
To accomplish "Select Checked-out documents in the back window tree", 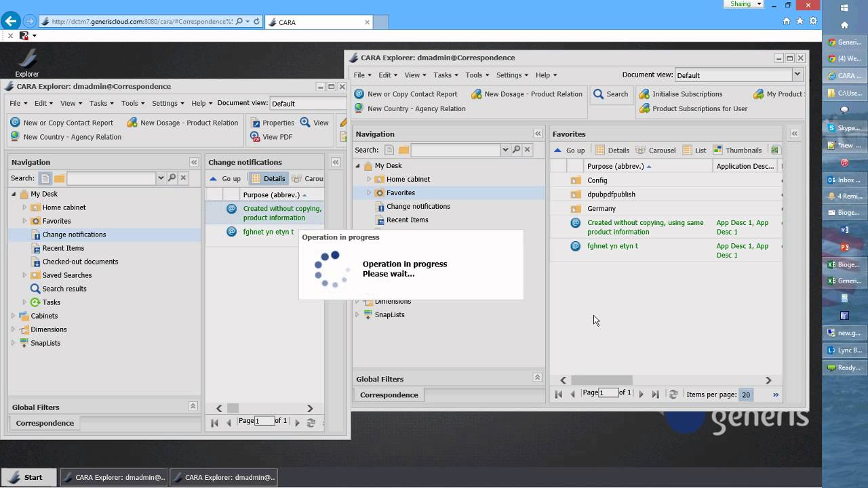I will coord(80,262).
